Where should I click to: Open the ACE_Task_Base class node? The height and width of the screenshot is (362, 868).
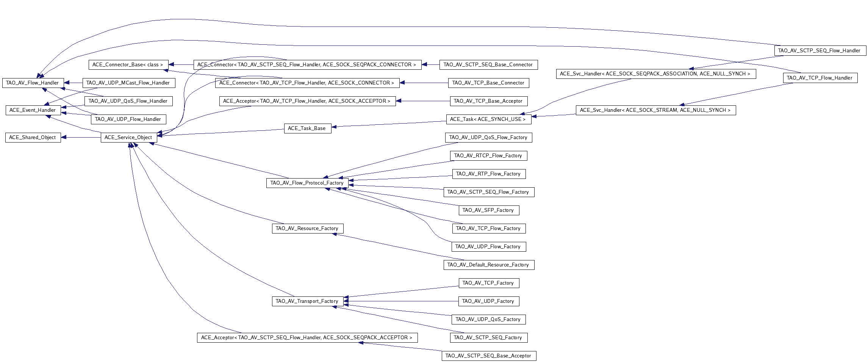click(x=307, y=129)
